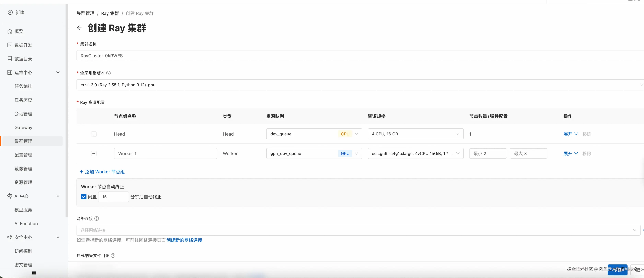Open 镜像管理 in the sidebar
Screen dimensions: 644x278
coord(23,169)
